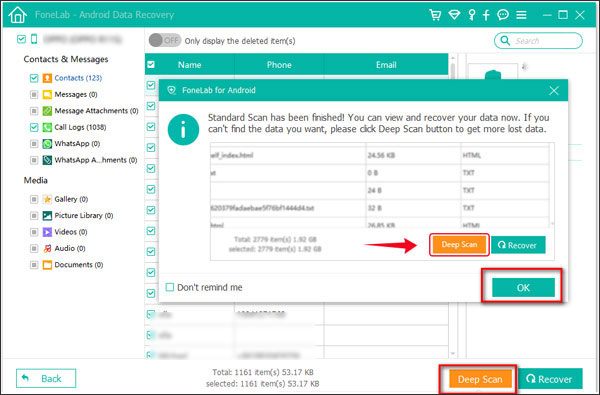Click the bottom Deep Scan button
Image resolution: width=600 pixels, height=395 pixels.
[x=480, y=379]
